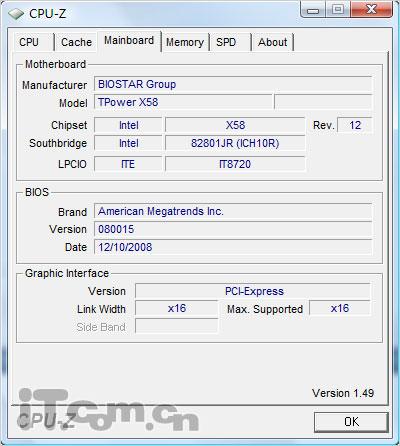Click the grayed Side Band label

[x=101, y=327]
